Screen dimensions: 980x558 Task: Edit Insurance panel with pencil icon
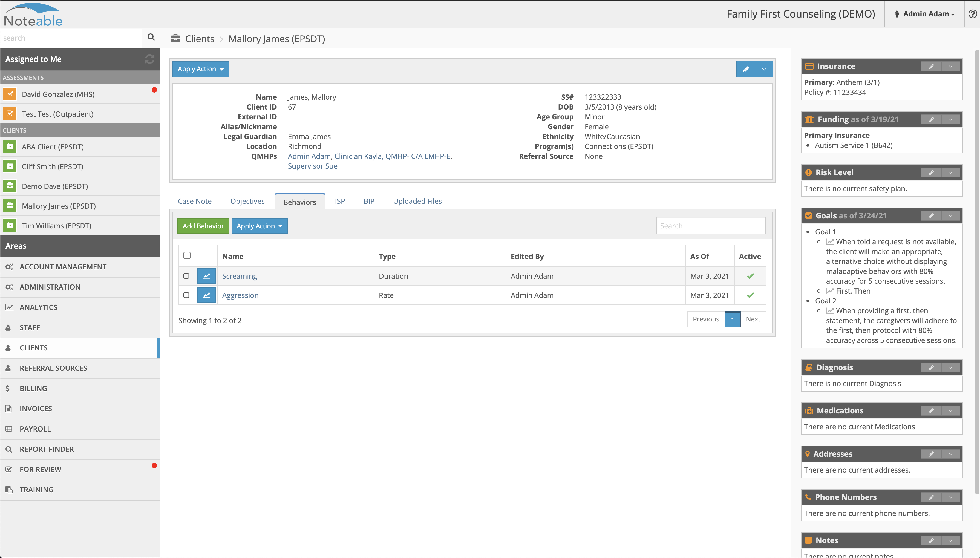click(x=931, y=66)
